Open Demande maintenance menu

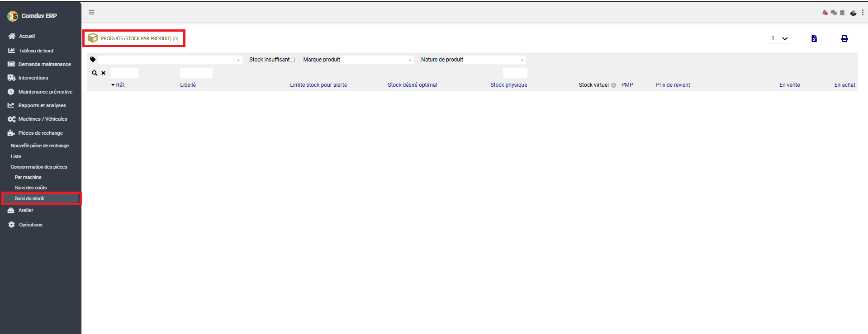pyautogui.click(x=44, y=64)
